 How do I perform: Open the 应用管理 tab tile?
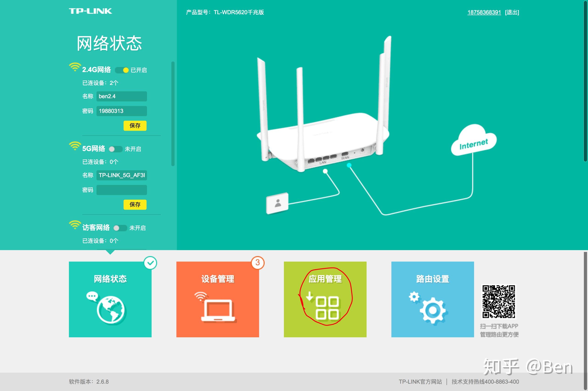(325, 299)
